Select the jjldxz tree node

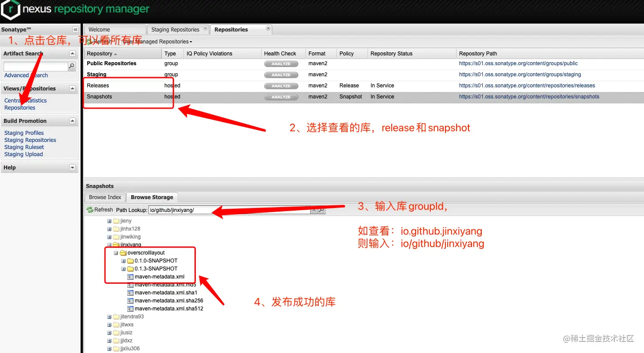pos(126,341)
